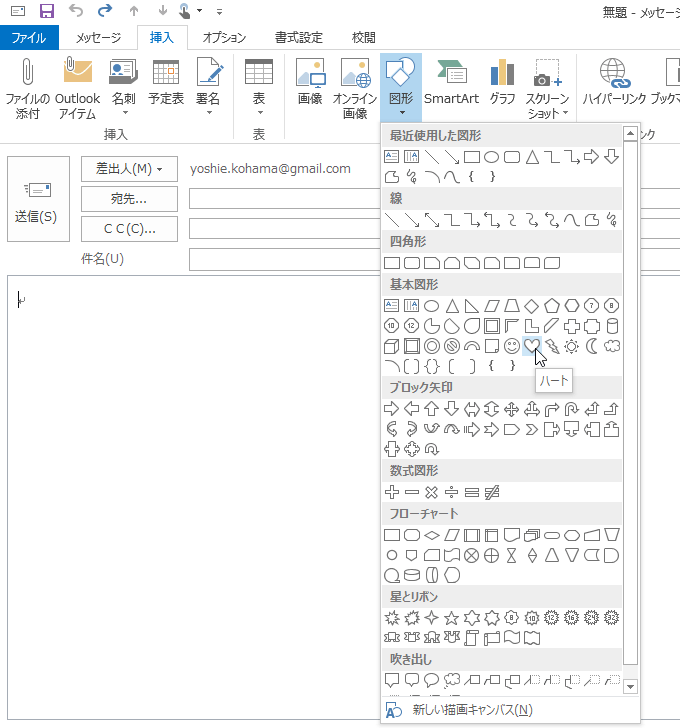Viewport: 680px width, 728px height.
Task: Select the flowchart Decision diamond
Action: coord(432,535)
